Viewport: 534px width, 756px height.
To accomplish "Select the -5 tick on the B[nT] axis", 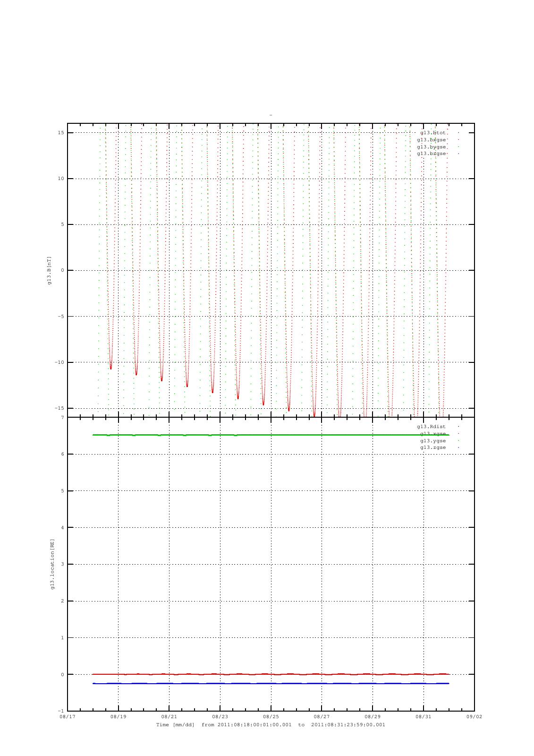I will click(61, 317).
